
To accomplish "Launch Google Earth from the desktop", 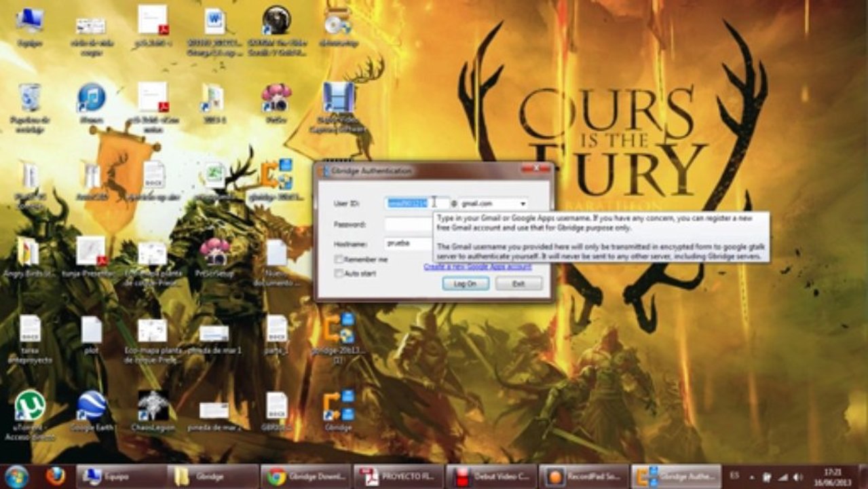I will [91, 411].
